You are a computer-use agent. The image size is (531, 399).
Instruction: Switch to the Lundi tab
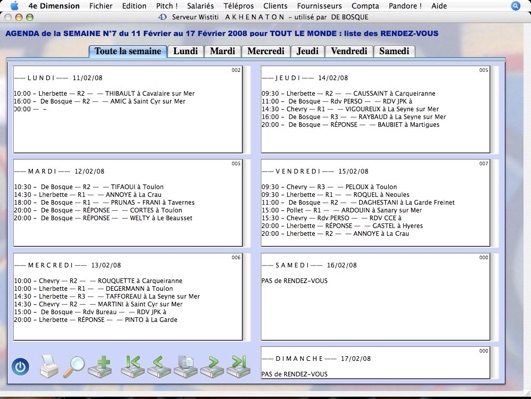[x=186, y=51]
